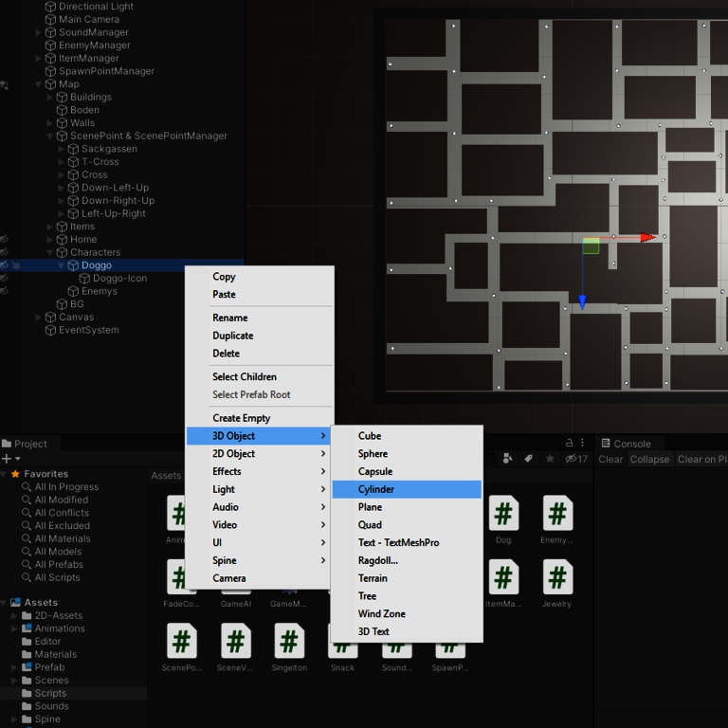Click the filter-by-label tag icon
This screenshot has height=728, width=728.
pyautogui.click(x=528, y=459)
